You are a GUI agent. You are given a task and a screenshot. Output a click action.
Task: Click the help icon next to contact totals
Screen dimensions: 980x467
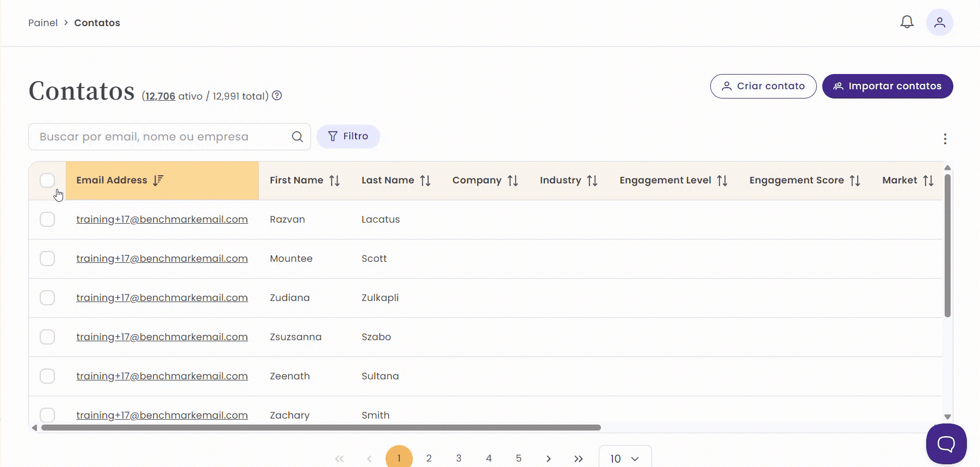tap(277, 96)
